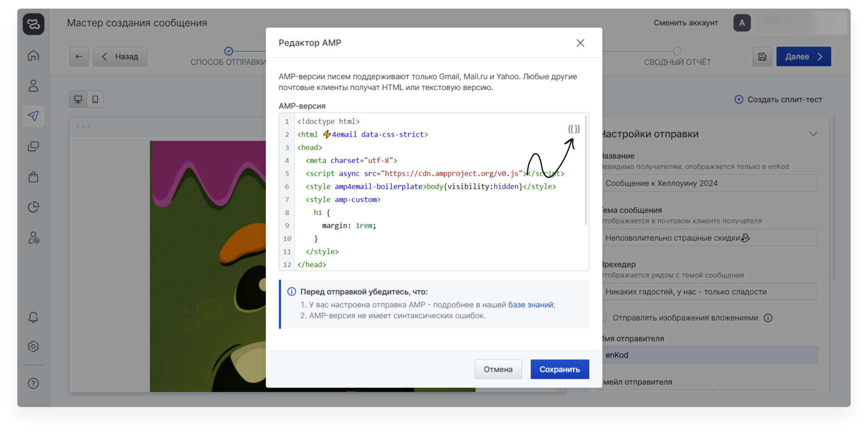Click the email preview image
Image resolution: width=868 pixels, height=433 pixels.
point(208,266)
